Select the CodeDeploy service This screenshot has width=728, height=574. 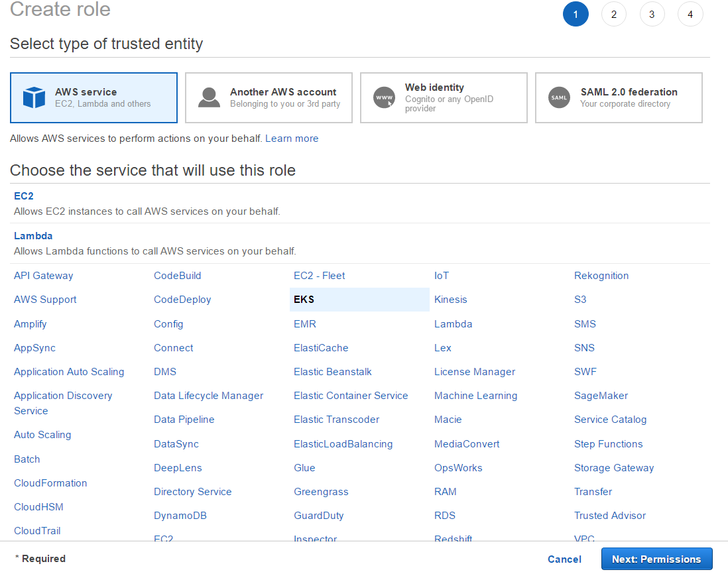(182, 300)
